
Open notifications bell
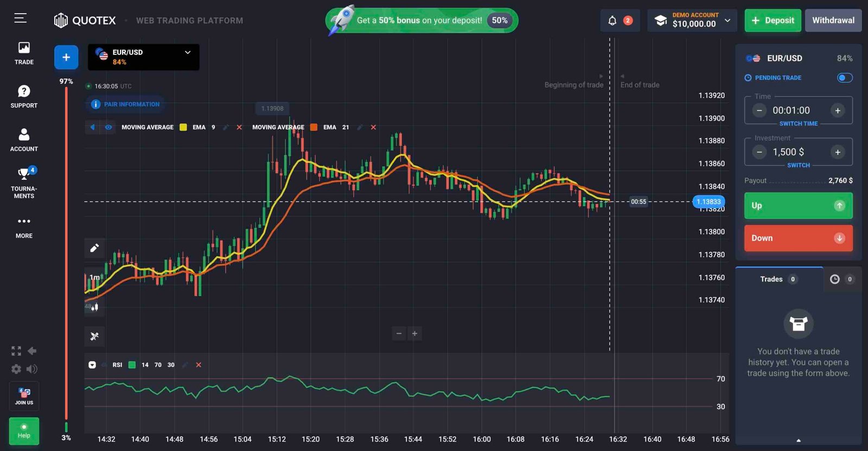[612, 21]
